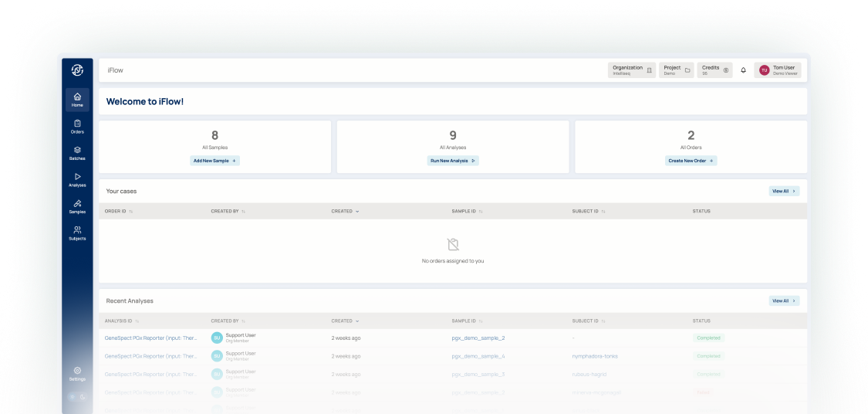The image size is (868, 414).
Task: Open the Tom User account menu
Action: [778, 70]
